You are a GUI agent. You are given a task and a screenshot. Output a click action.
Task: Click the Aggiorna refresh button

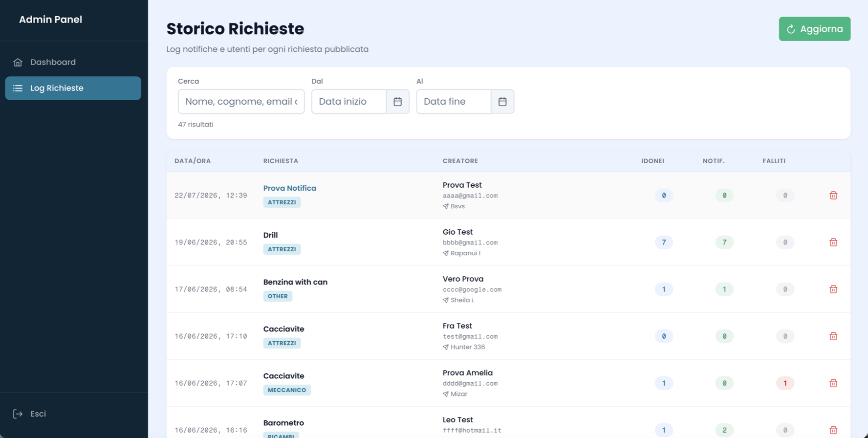(814, 29)
